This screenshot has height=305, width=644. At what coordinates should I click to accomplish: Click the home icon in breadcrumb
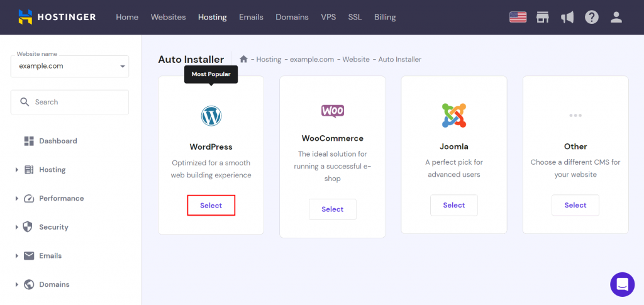243,59
